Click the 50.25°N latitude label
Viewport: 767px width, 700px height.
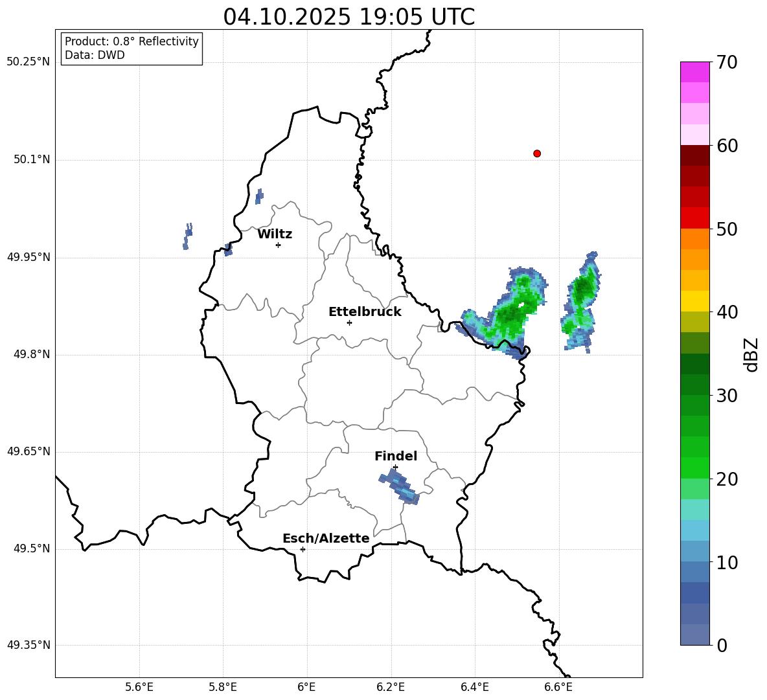tap(29, 62)
